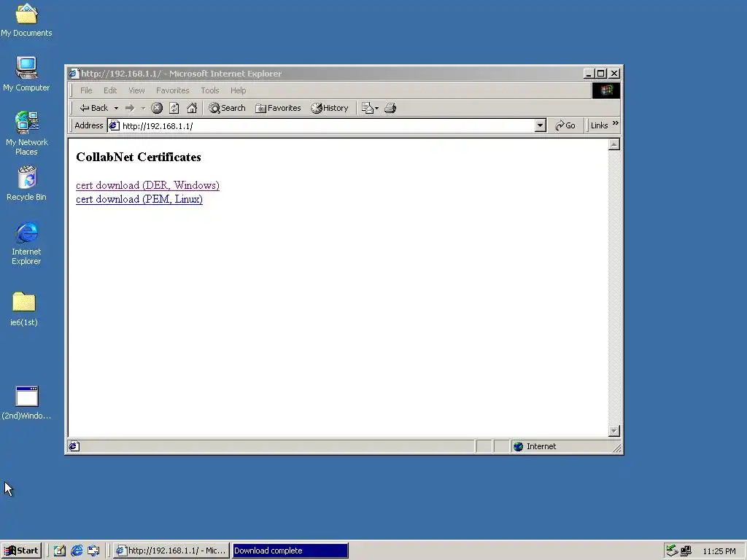Click the Windows logo throbber icon
Image resolution: width=747 pixels, height=560 pixels.
point(606,90)
